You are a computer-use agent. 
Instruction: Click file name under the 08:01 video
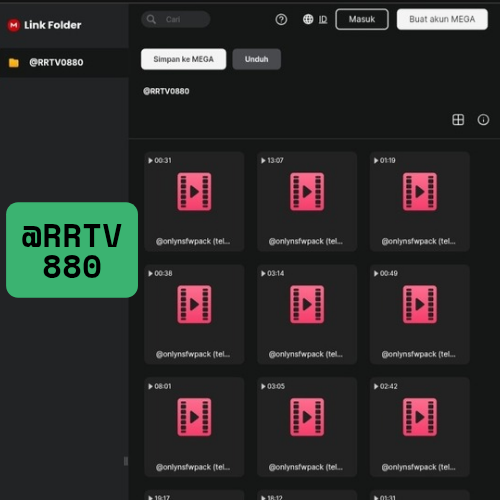193,467
